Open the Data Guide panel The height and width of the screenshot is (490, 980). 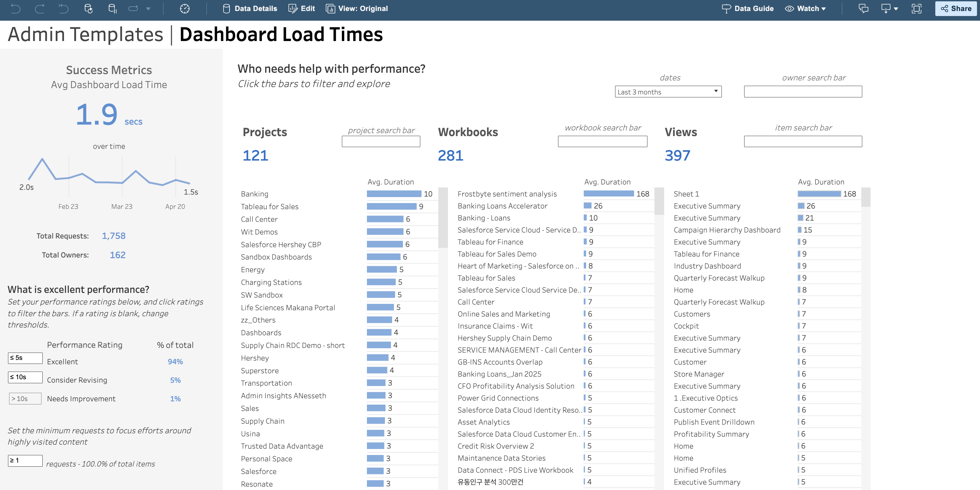click(x=747, y=8)
